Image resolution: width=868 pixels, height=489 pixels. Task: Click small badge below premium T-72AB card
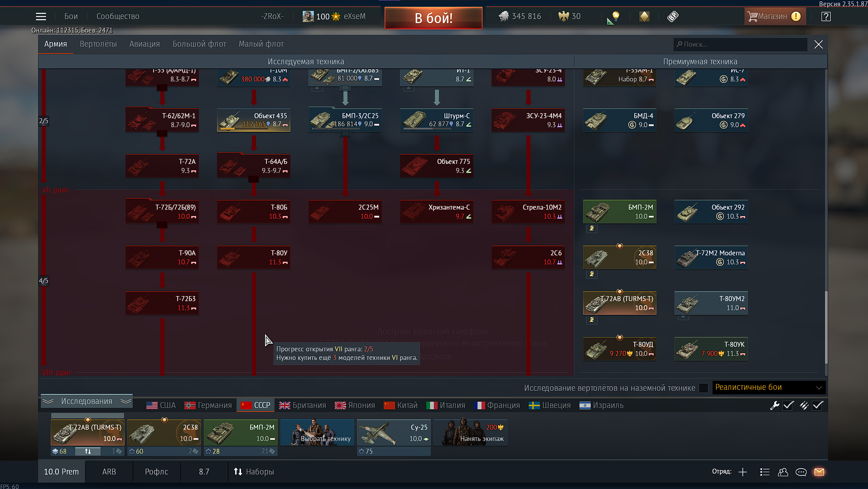point(592,320)
